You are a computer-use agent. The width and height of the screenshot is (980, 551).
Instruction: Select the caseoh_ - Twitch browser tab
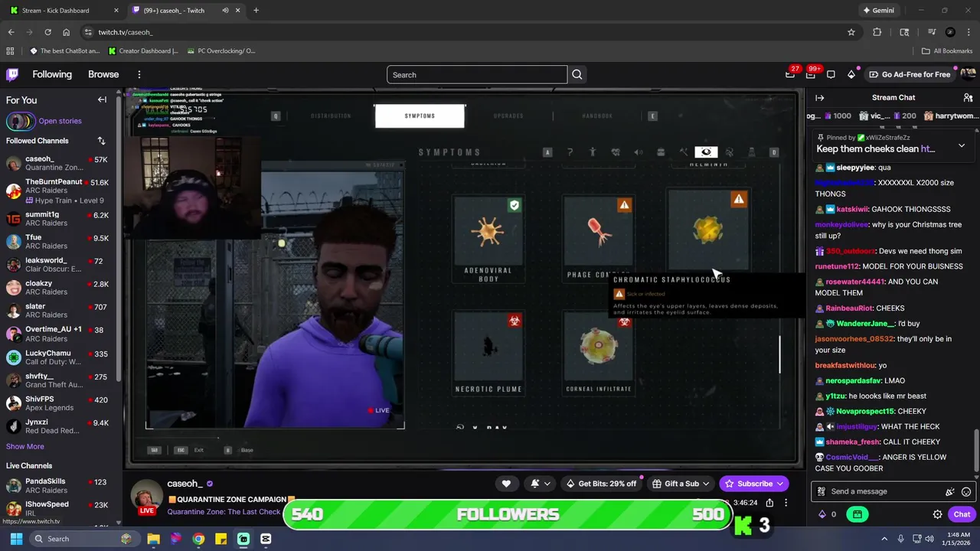(185, 11)
